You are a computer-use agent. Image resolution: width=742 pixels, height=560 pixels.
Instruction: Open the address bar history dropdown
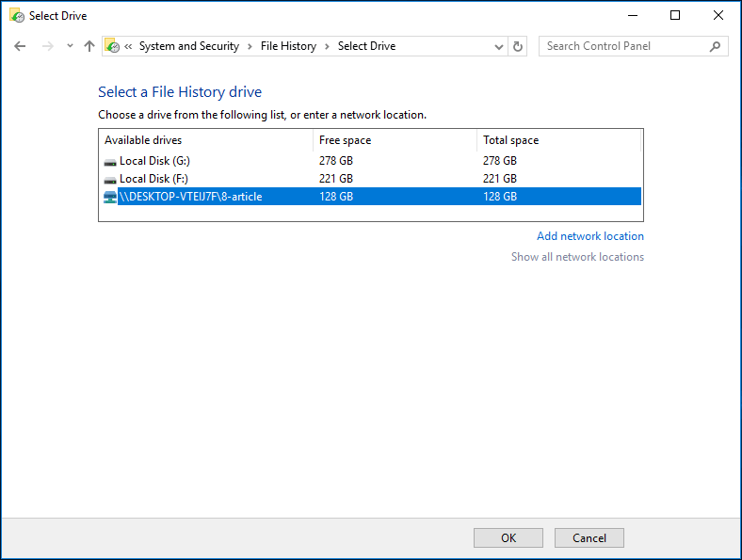click(499, 46)
